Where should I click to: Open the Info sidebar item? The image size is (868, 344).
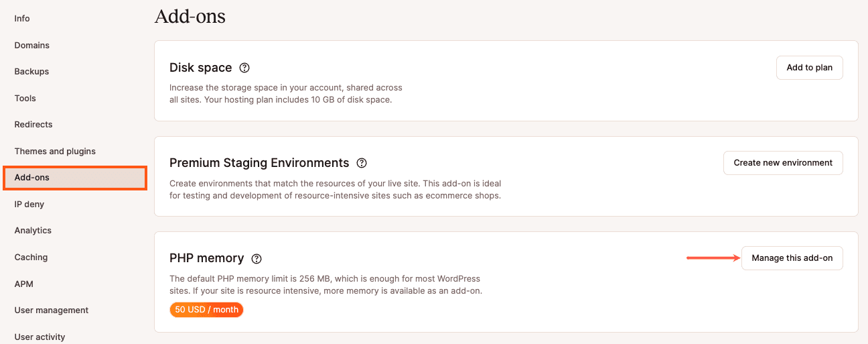pos(22,19)
